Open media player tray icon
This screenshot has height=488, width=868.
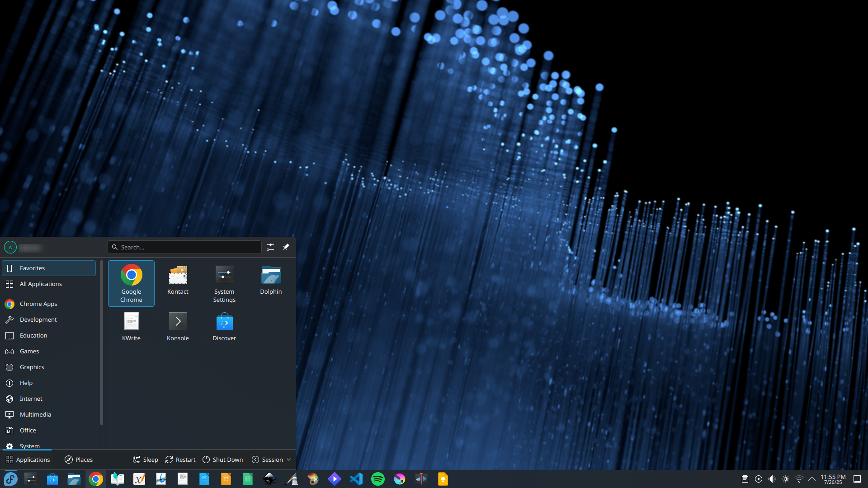pyautogui.click(x=759, y=479)
